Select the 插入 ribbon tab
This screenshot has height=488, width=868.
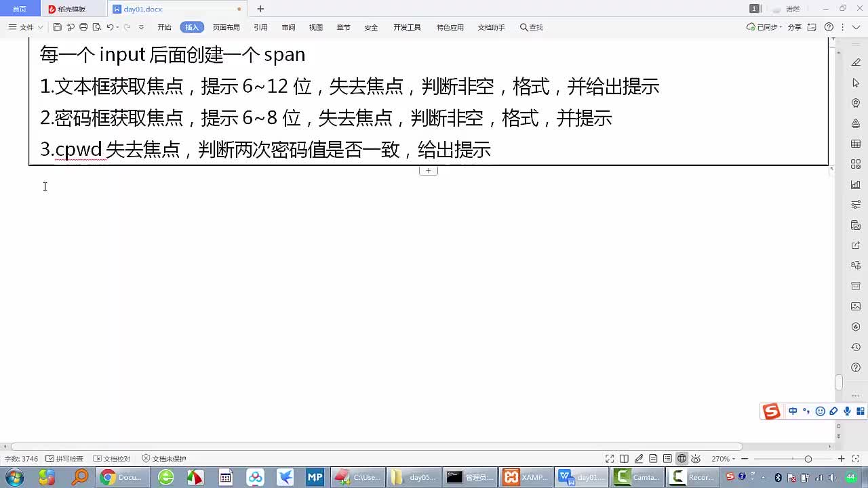click(x=192, y=27)
